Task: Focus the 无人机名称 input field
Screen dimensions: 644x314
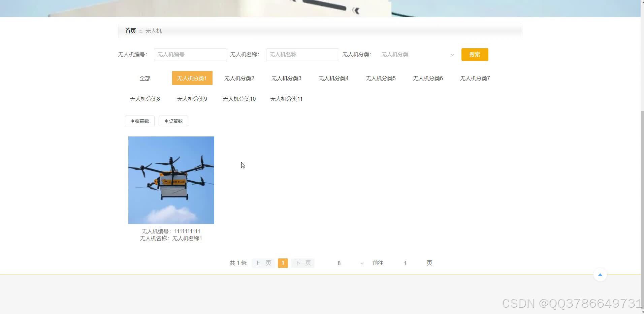Action: [302, 55]
